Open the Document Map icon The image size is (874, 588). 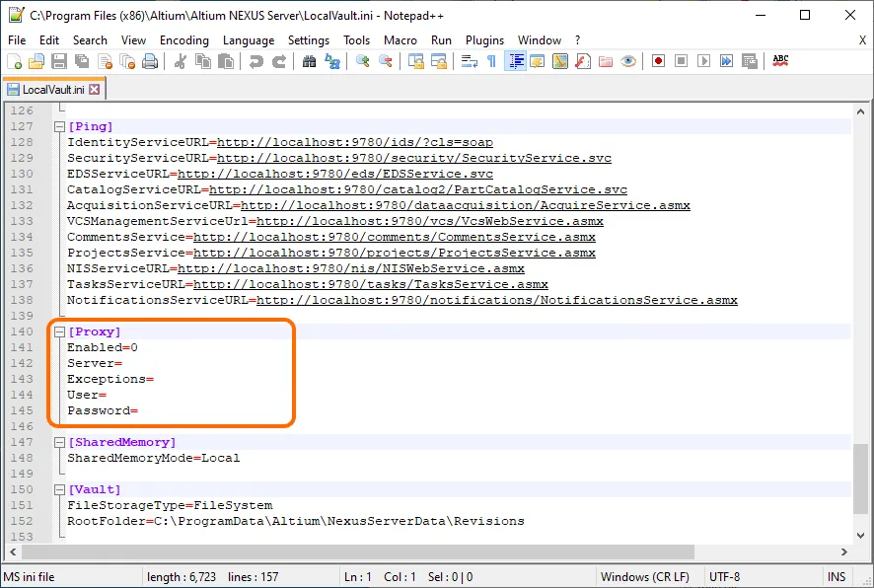tap(560, 61)
